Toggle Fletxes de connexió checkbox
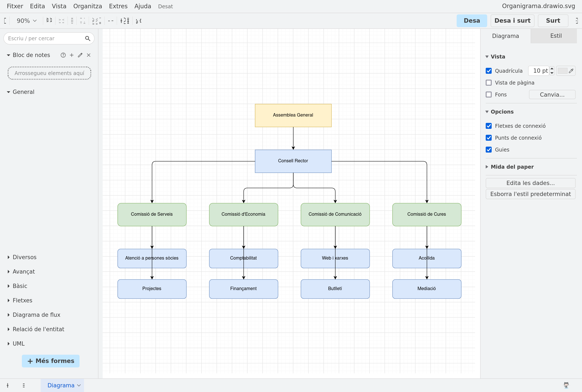The height and width of the screenshot is (392, 582). coord(488,126)
